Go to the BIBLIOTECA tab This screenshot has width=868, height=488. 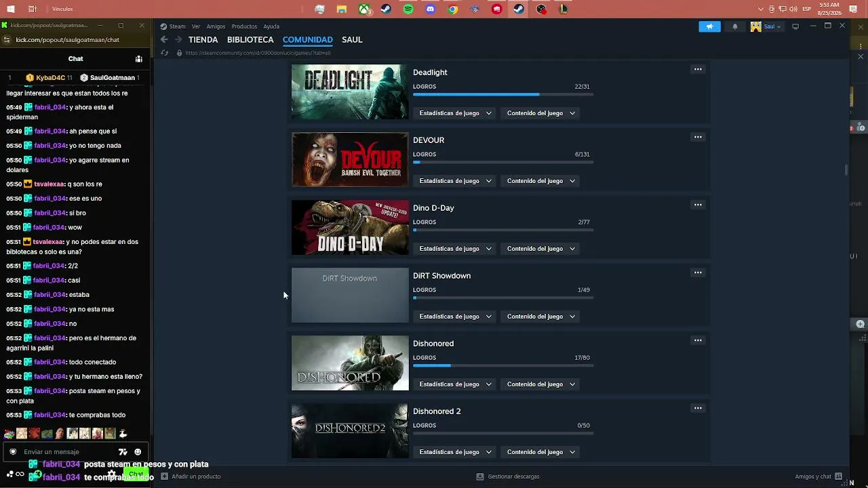tap(250, 40)
